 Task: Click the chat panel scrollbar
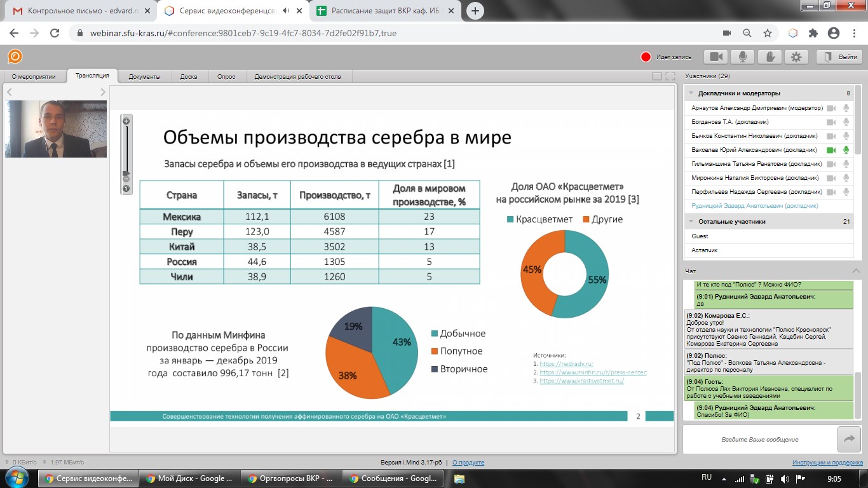[857, 395]
